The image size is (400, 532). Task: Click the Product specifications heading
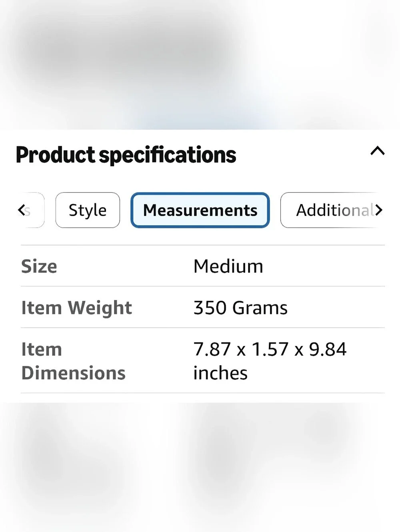coord(126,155)
